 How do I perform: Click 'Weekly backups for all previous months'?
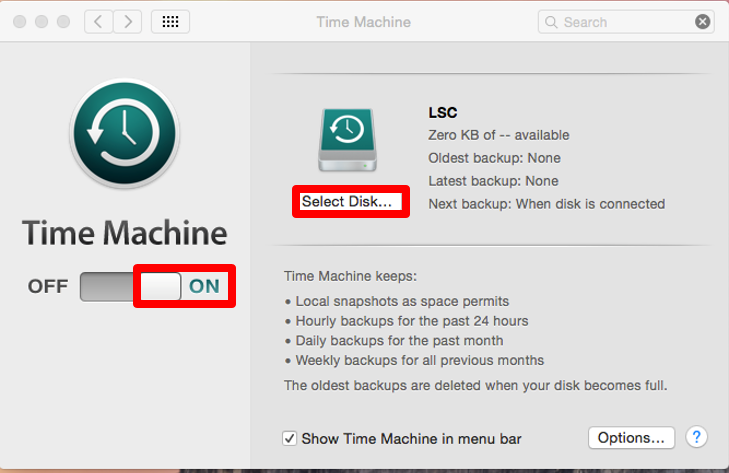(420, 360)
